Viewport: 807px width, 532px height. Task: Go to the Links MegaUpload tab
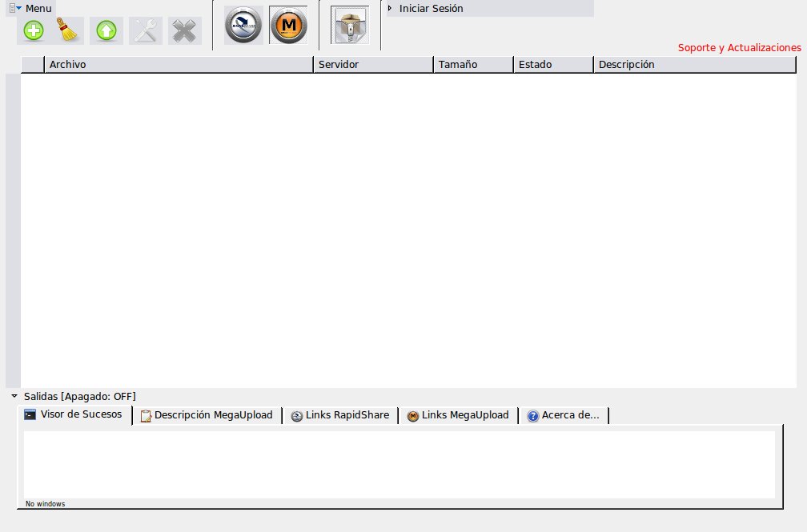click(459, 415)
